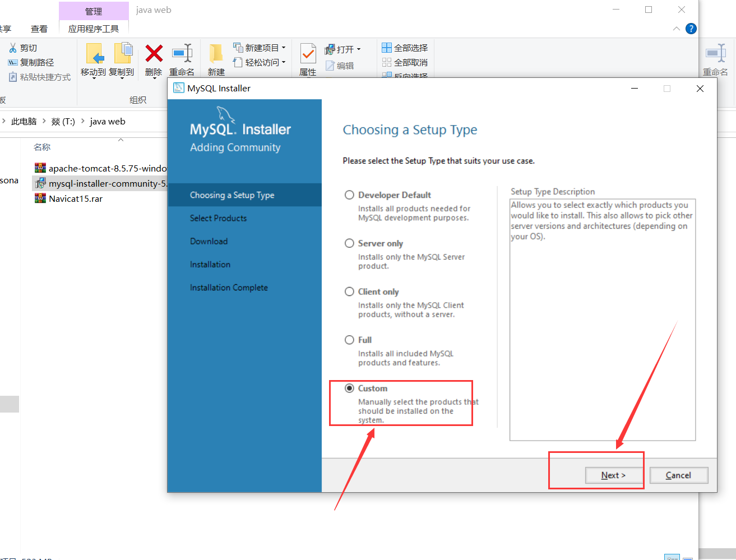The image size is (736, 560).
Task: Open the Open (打开) dropdown in ribbon
Action: coord(342,49)
